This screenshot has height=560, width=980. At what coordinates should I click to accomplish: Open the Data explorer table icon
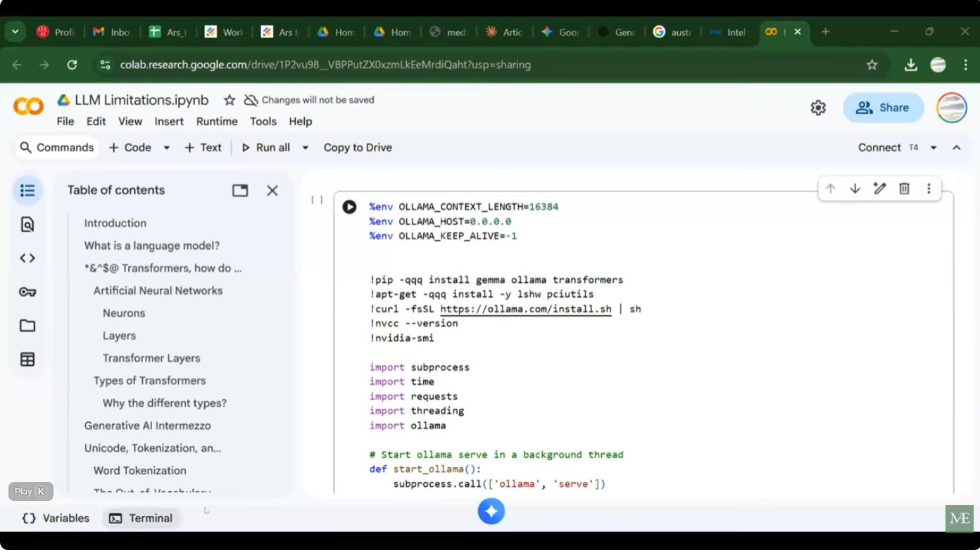(27, 359)
